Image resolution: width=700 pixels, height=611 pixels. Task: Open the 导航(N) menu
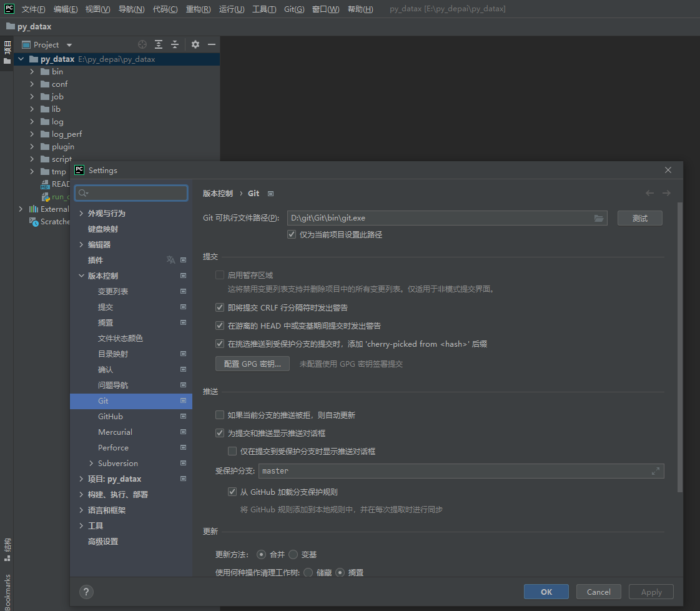pos(131,9)
